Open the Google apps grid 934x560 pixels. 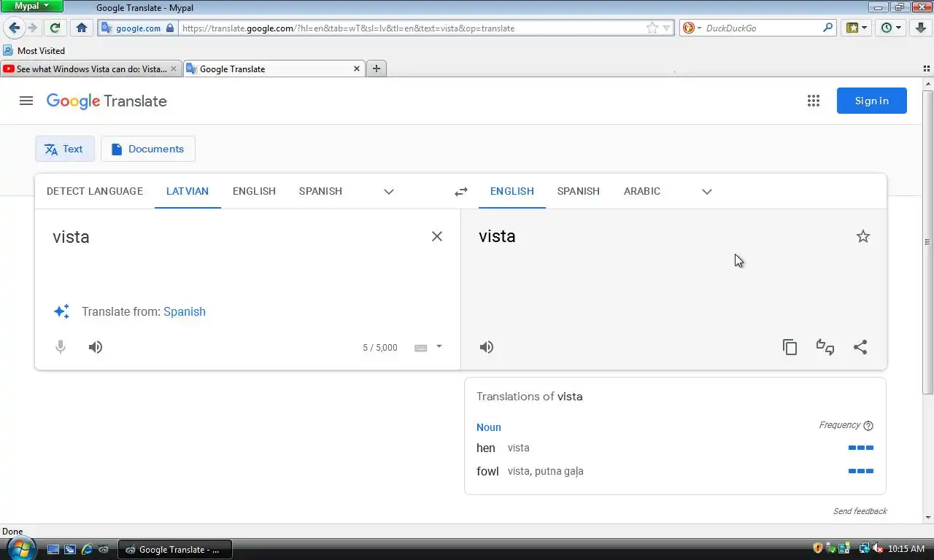[814, 101]
